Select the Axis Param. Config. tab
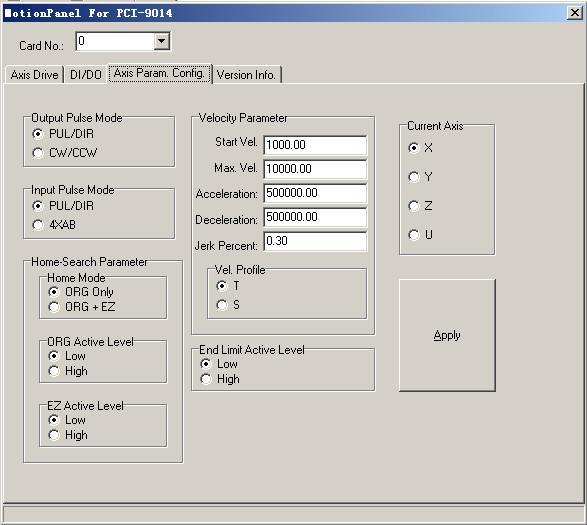Image resolution: width=587 pixels, height=525 pixels. [160, 73]
